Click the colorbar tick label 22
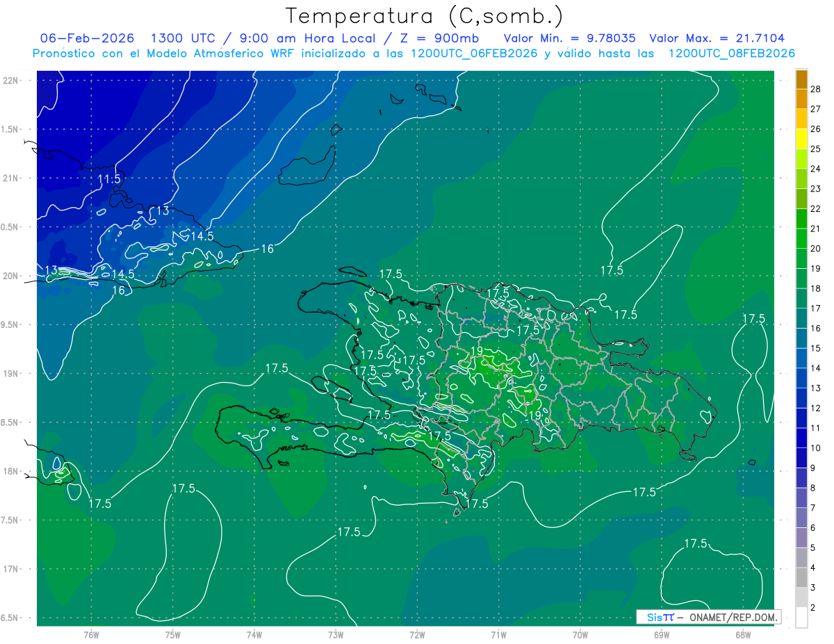Screen dimensions: 834x644 [816, 209]
